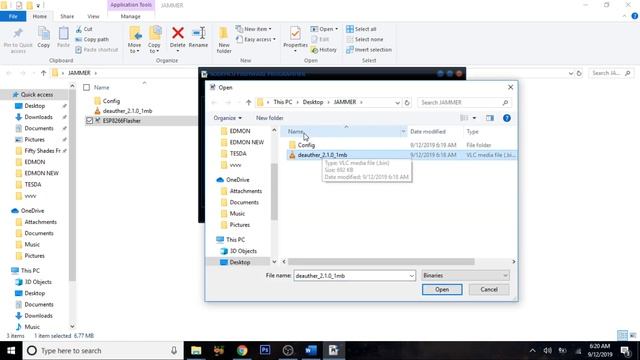Open the File tab

pos(13,16)
